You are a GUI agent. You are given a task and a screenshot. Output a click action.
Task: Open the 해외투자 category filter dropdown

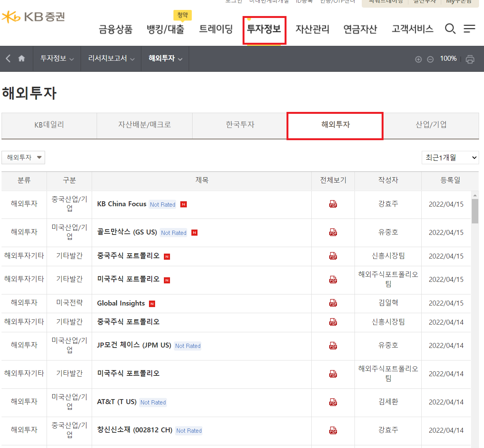coord(23,157)
